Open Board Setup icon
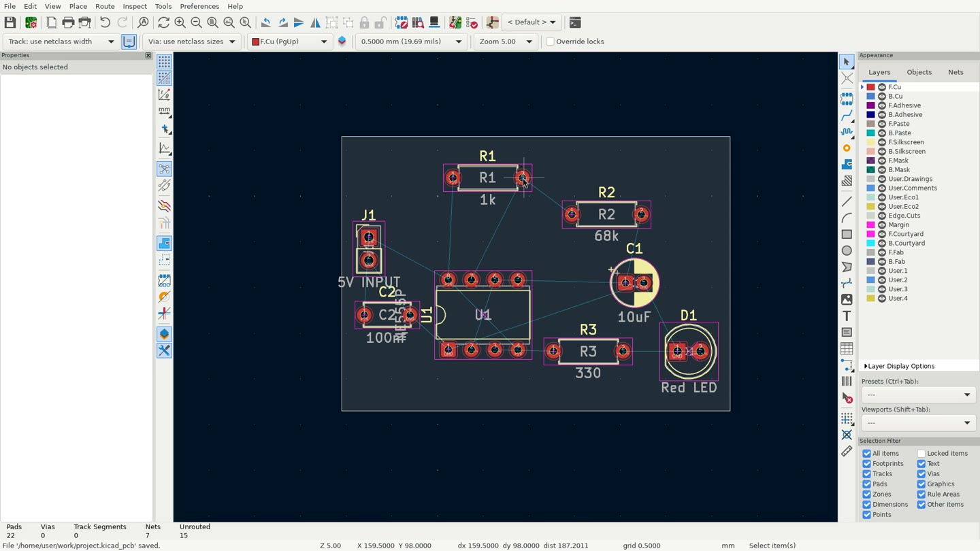This screenshot has height=551, width=980. (31, 22)
